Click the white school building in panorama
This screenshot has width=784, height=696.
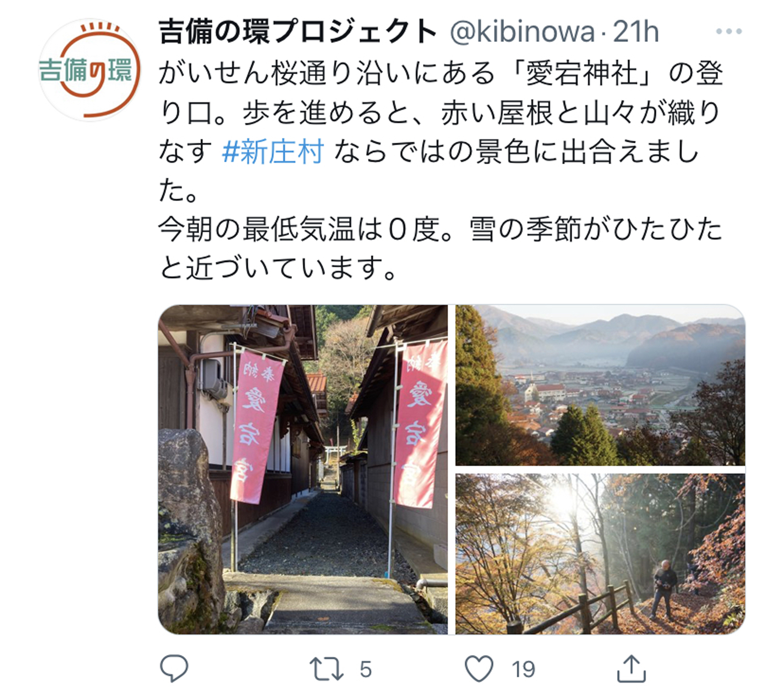click(x=544, y=392)
